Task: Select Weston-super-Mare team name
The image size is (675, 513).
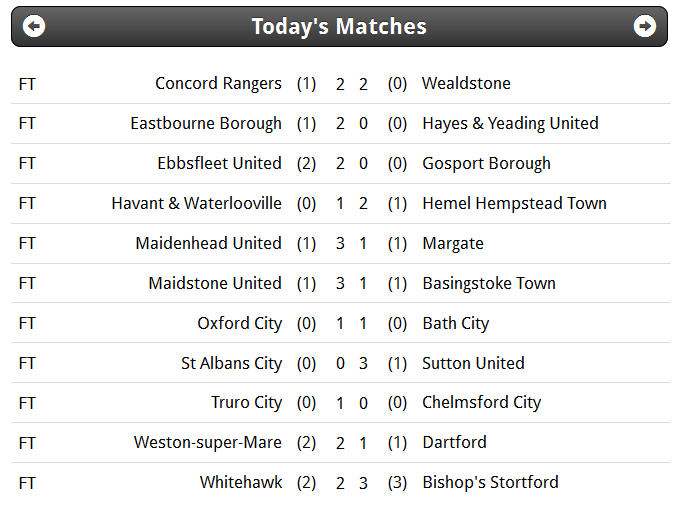Action: [207, 443]
